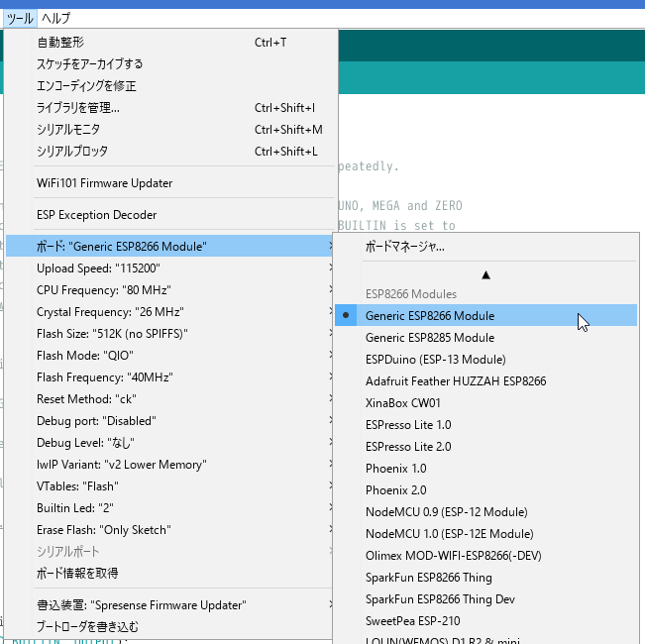Expand Erase Flash Only Sketch submenu
This screenshot has height=644, width=645.
[169, 530]
